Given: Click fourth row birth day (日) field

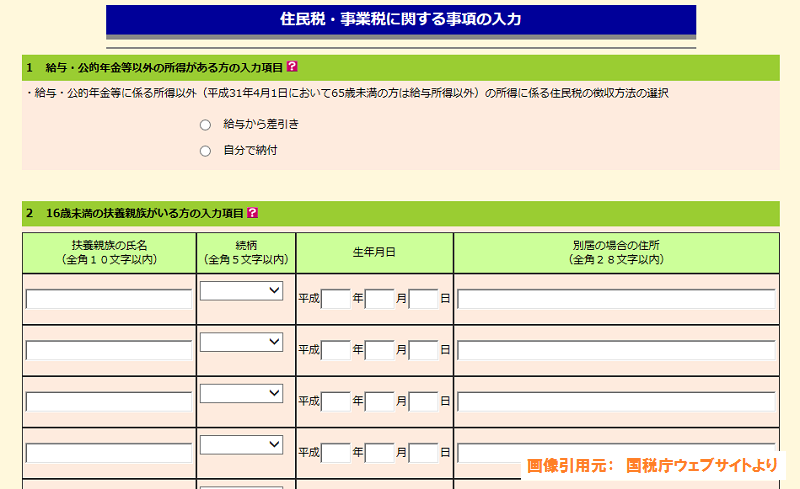Looking at the screenshot, I should [423, 453].
